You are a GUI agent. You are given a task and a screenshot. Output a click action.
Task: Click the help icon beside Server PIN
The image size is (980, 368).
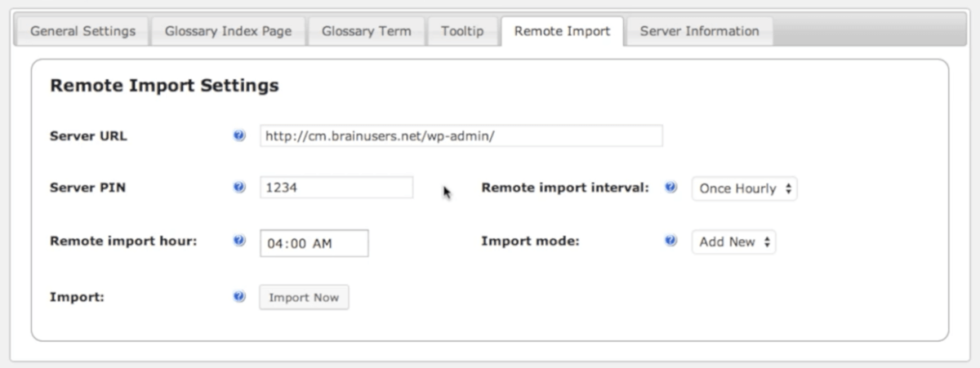[239, 188]
